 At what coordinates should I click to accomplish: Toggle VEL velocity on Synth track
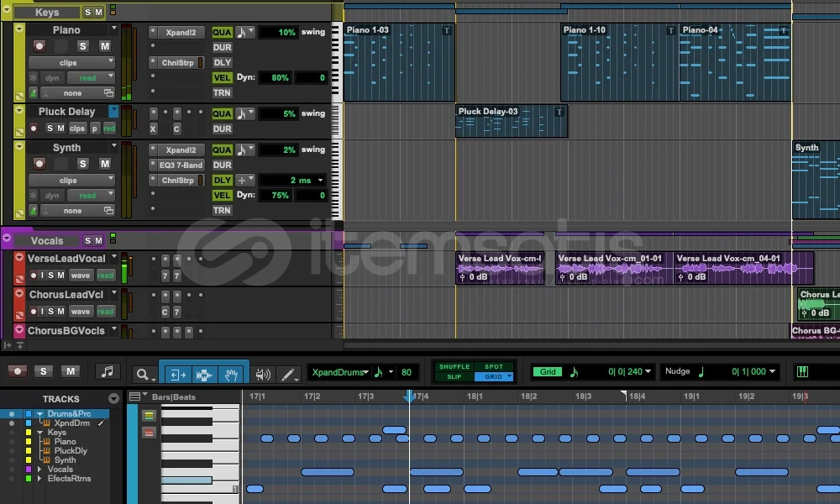pos(222,195)
